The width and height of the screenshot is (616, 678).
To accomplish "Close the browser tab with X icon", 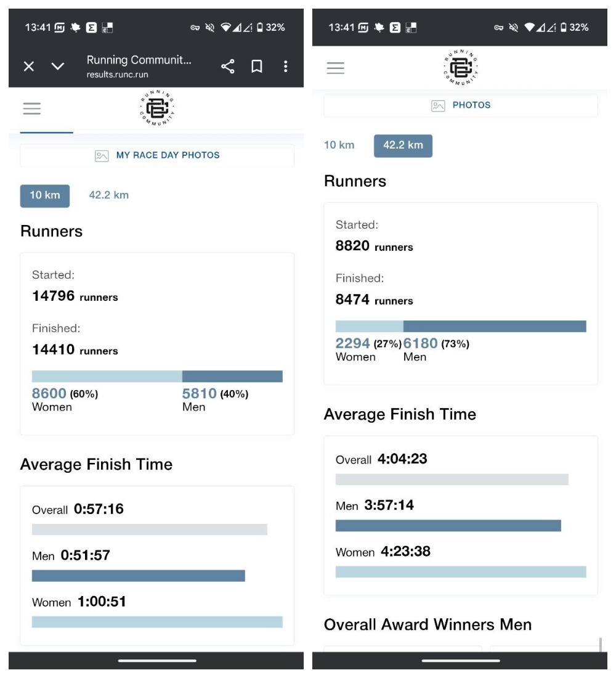I will point(29,66).
